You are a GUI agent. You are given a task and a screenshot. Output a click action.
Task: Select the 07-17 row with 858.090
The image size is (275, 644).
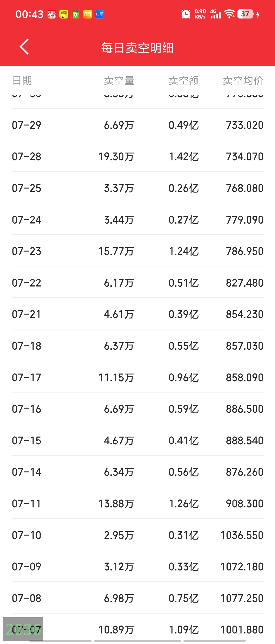[x=138, y=377]
